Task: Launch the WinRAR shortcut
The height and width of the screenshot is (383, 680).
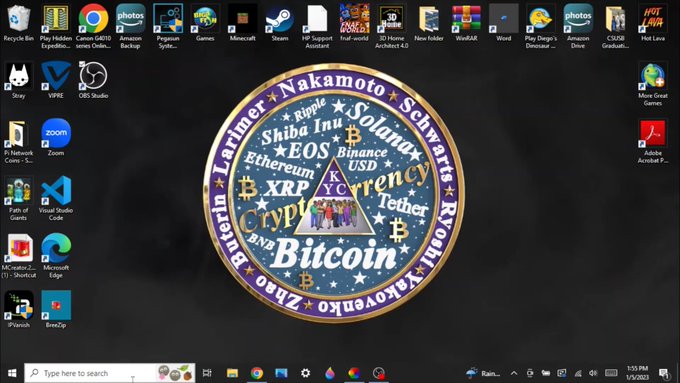Action: point(466,23)
